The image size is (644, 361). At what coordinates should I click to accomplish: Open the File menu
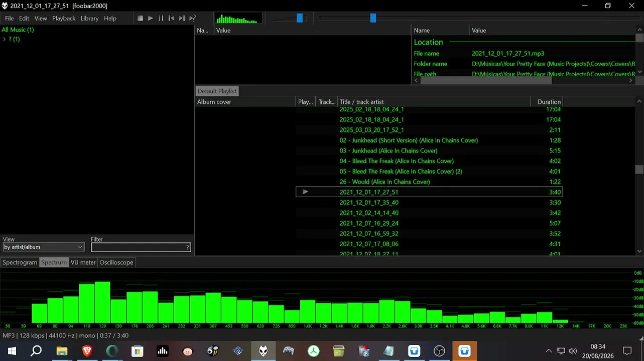[x=10, y=19]
